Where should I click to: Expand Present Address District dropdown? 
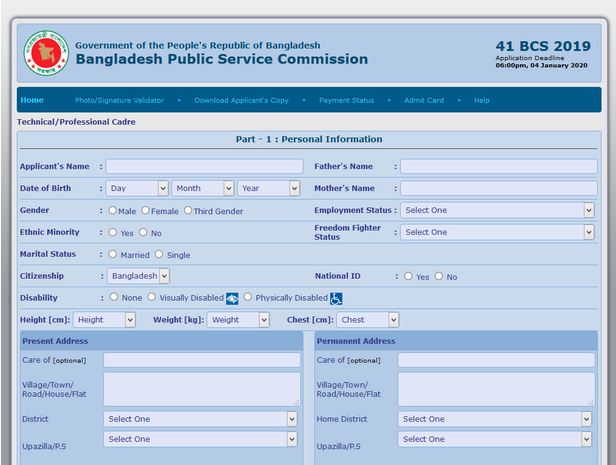point(200,419)
